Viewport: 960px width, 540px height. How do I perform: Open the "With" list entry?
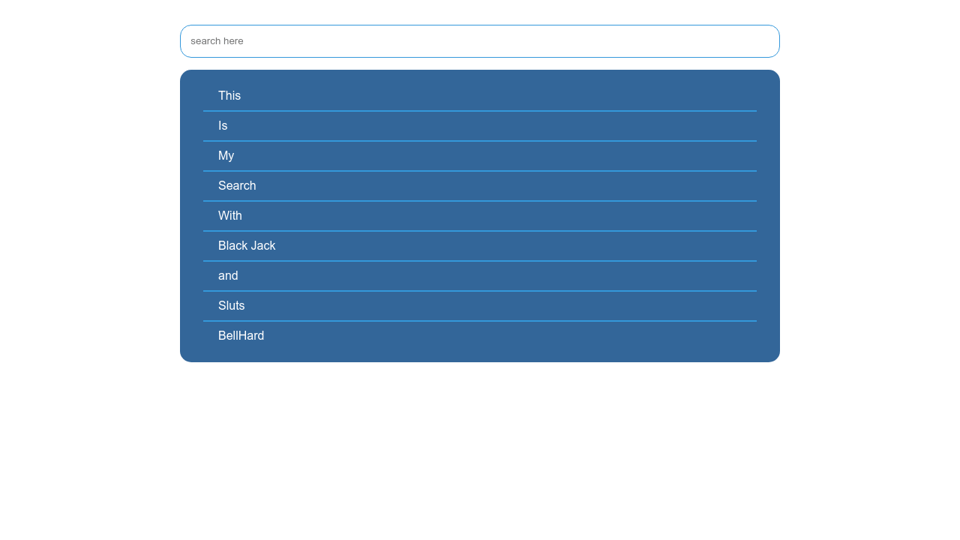point(230,216)
